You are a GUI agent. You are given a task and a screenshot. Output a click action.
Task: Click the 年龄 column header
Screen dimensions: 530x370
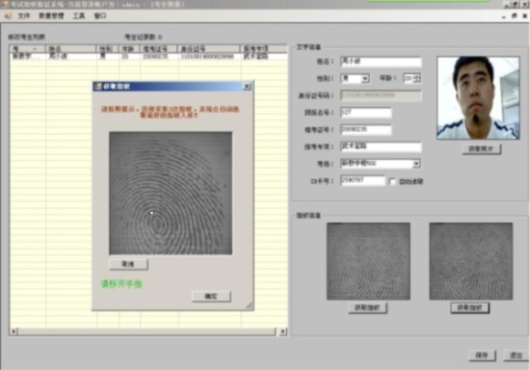129,49
